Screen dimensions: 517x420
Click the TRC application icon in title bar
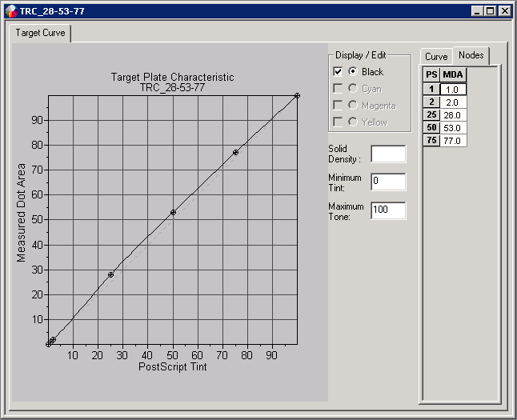[11, 11]
